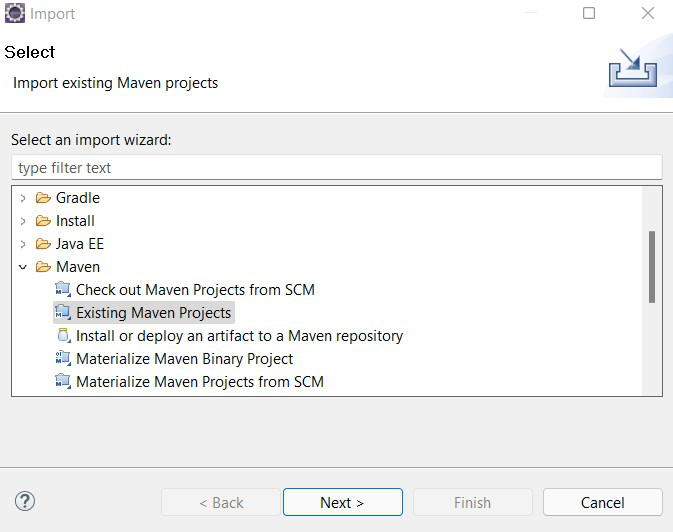This screenshot has height=532, width=673.
Task: Collapse the Maven category
Action: 23,267
